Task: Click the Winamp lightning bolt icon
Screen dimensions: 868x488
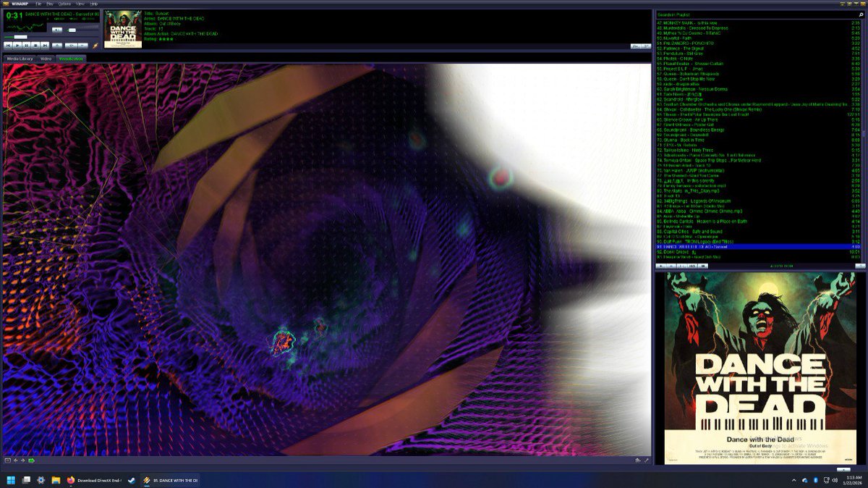Action: click(x=95, y=46)
